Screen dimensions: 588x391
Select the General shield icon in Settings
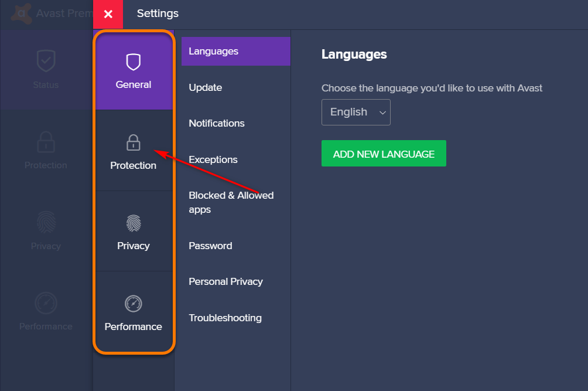click(134, 62)
